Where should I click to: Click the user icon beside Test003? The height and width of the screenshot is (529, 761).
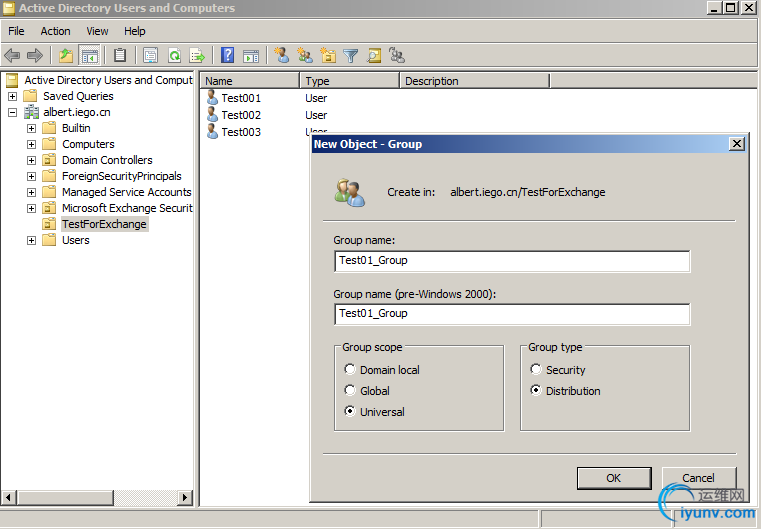coord(212,131)
